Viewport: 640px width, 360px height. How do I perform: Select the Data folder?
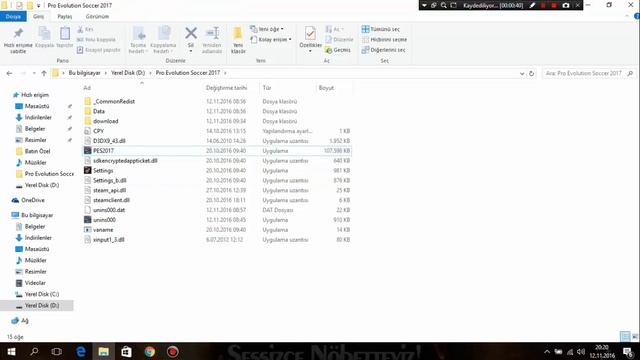click(216, 111)
